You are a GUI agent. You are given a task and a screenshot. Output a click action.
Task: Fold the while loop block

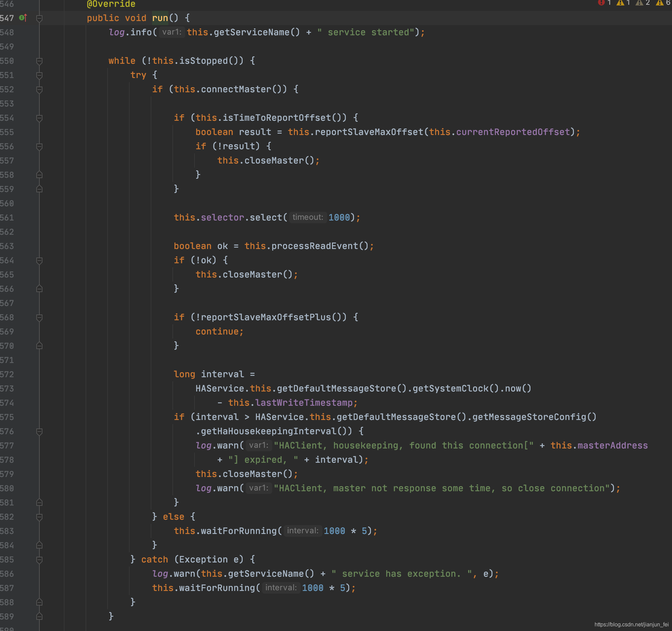pos(39,61)
